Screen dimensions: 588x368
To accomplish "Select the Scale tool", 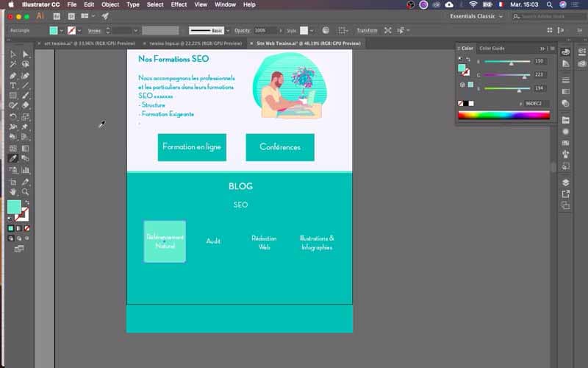I will point(25,117).
